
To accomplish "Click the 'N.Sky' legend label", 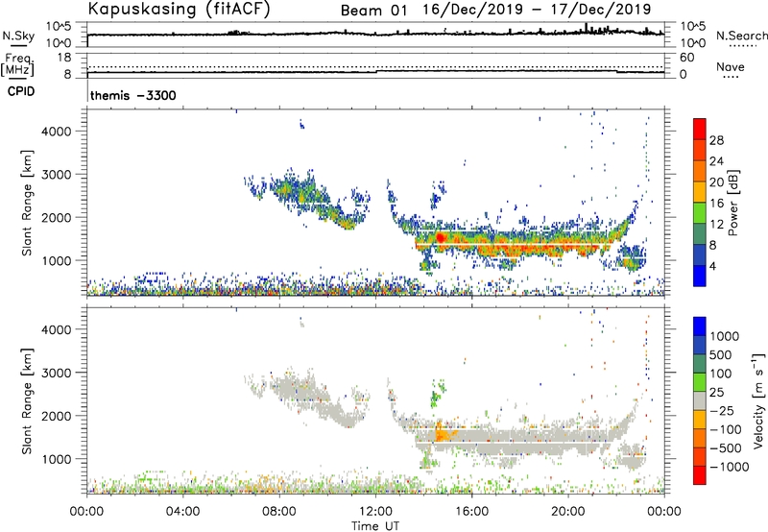I will [18, 36].
